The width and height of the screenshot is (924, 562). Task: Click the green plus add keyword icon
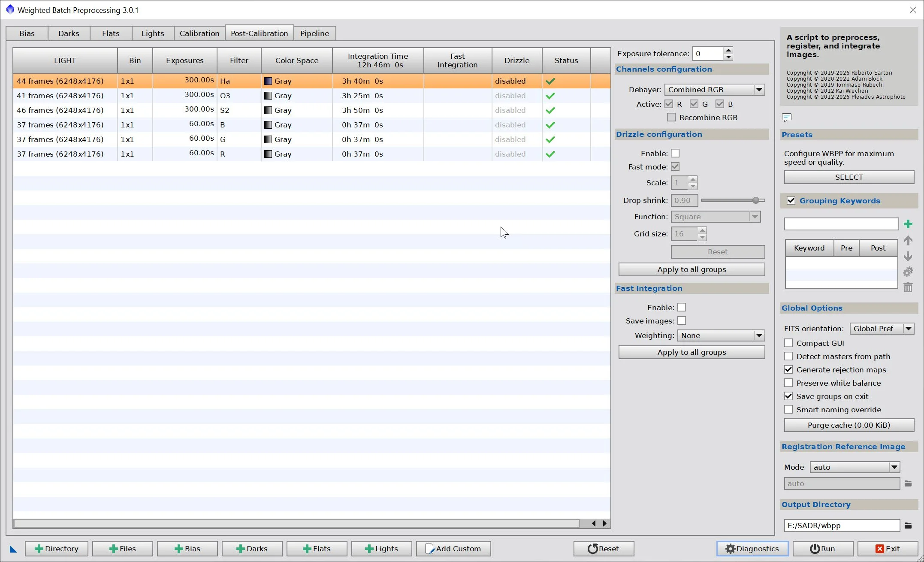(x=908, y=224)
